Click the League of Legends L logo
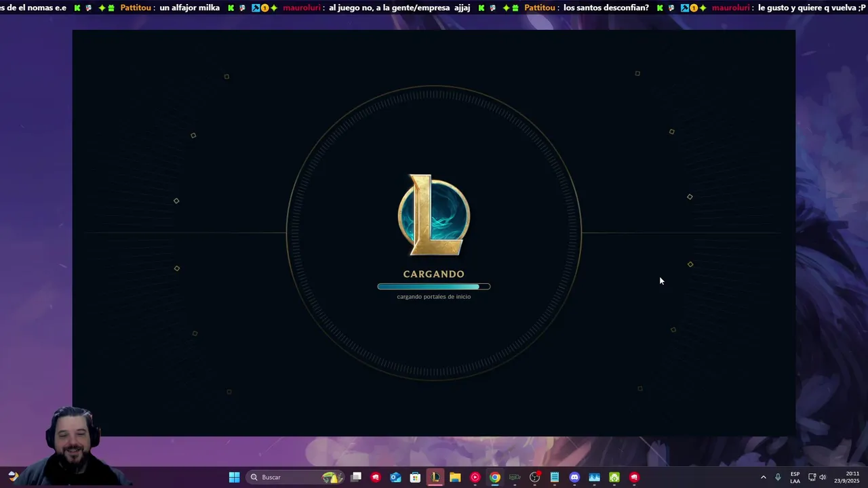The image size is (868, 488). (x=434, y=215)
